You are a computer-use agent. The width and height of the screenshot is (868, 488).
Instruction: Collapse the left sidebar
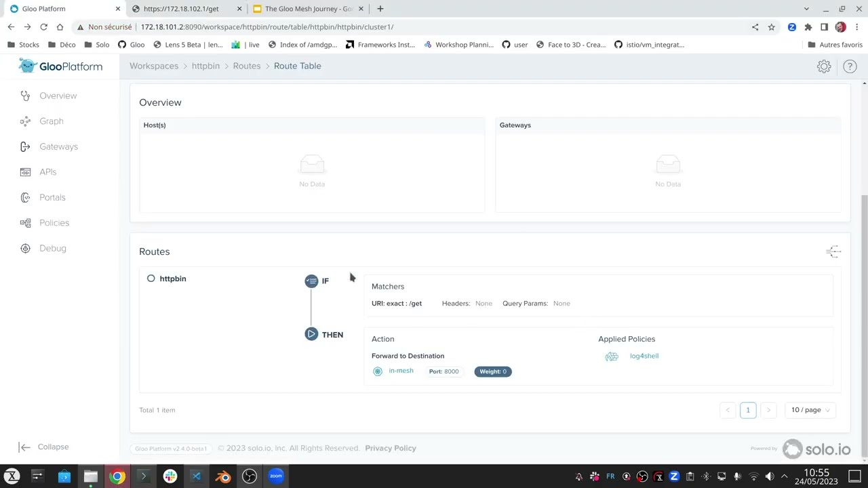click(44, 447)
